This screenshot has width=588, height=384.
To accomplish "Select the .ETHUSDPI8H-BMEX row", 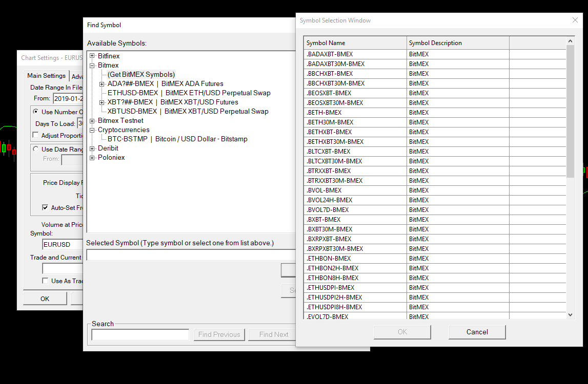I will [435, 308].
